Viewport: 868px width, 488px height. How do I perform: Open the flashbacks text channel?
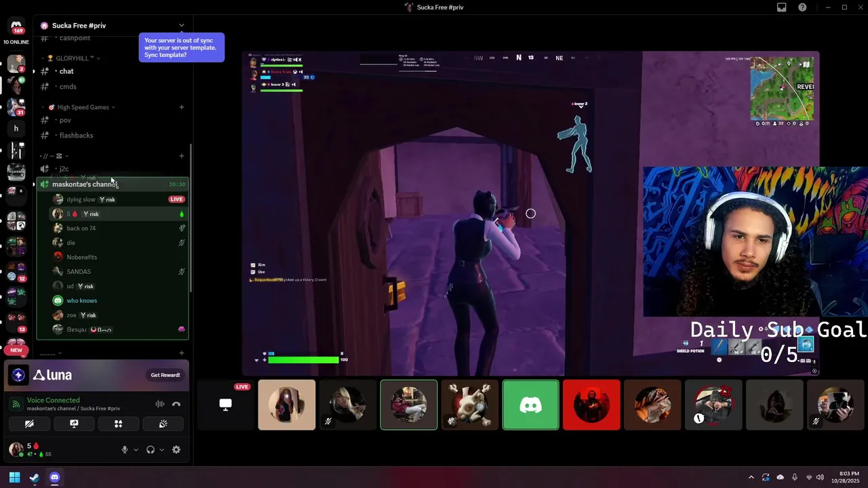click(x=112, y=136)
